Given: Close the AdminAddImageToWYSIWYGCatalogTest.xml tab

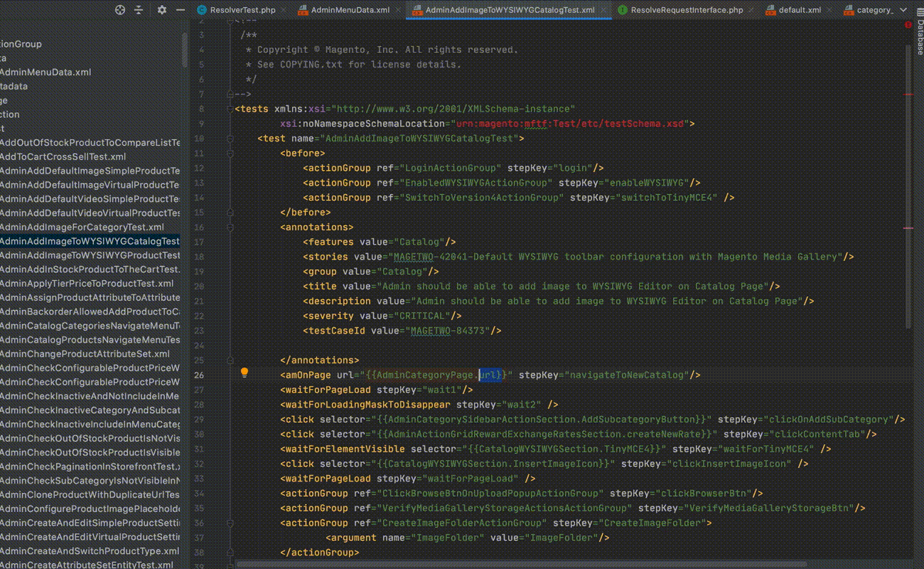Looking at the screenshot, I should coord(604,11).
